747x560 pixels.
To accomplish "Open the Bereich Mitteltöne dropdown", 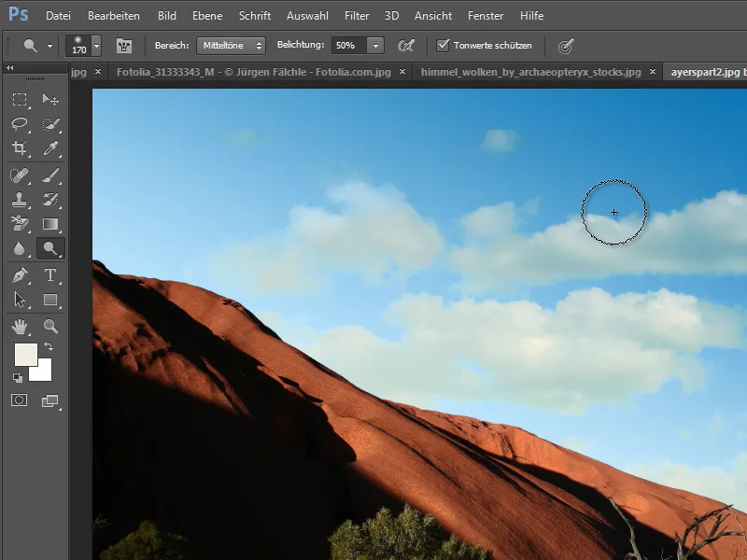I will pyautogui.click(x=231, y=46).
